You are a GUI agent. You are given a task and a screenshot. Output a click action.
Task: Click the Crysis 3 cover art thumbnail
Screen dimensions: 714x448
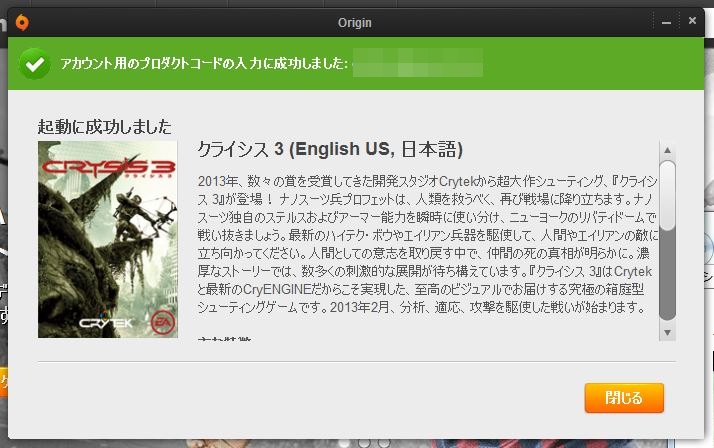(x=108, y=239)
